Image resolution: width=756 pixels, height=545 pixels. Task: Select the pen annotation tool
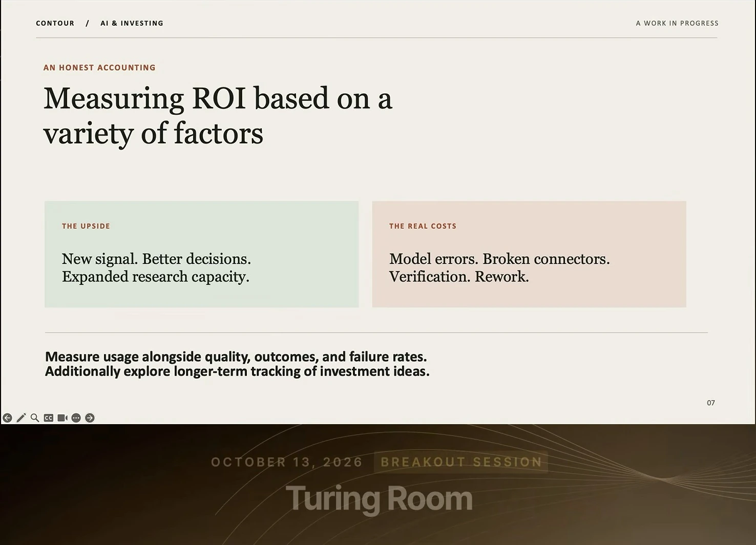(21, 418)
